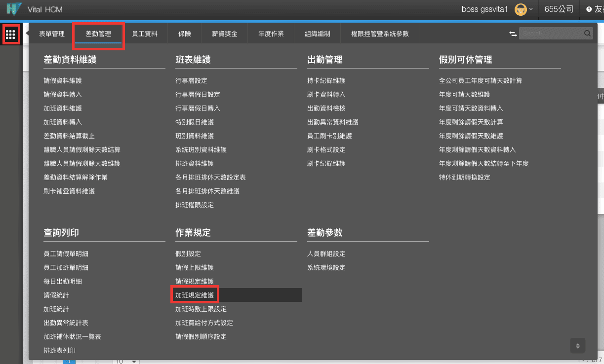This screenshot has width=604, height=364.
Task: Expand the user account dropdown chevron
Action: click(531, 9)
